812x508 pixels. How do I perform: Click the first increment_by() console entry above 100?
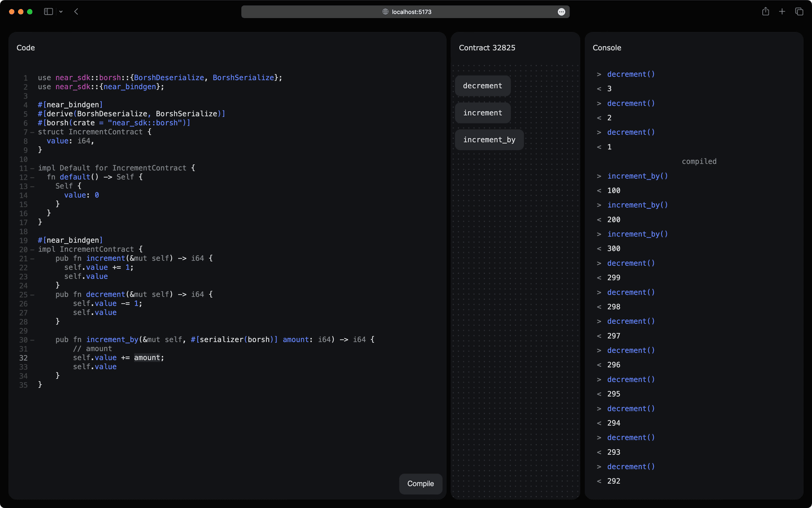638,176
